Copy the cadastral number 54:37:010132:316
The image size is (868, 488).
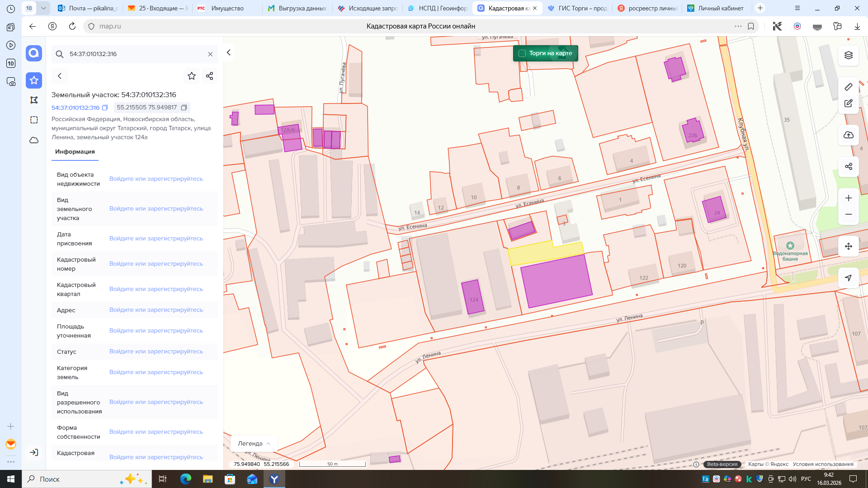point(105,108)
